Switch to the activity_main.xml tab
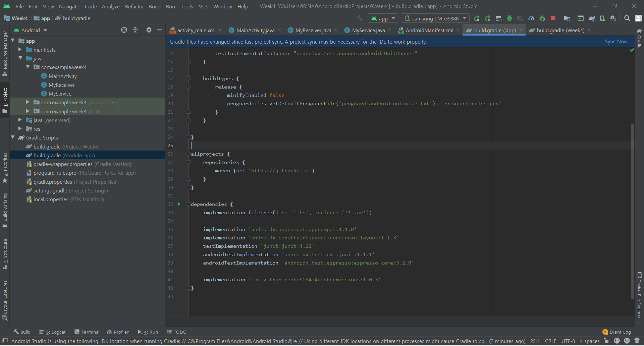Screen dimensions: 644x346 pyautogui.click(x=196, y=30)
